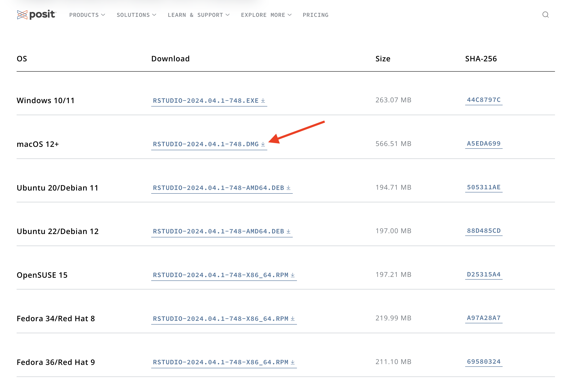580x392 pixels.
Task: Select the Ubuntu 20/Debian 11 label
Action: pyautogui.click(x=57, y=188)
